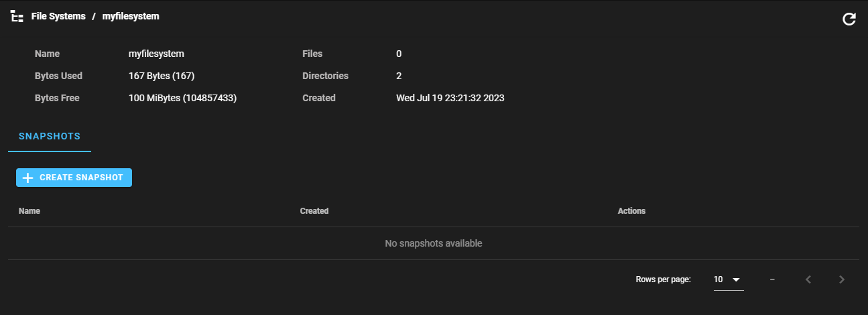Click the Create Snapshot button label

click(x=82, y=178)
